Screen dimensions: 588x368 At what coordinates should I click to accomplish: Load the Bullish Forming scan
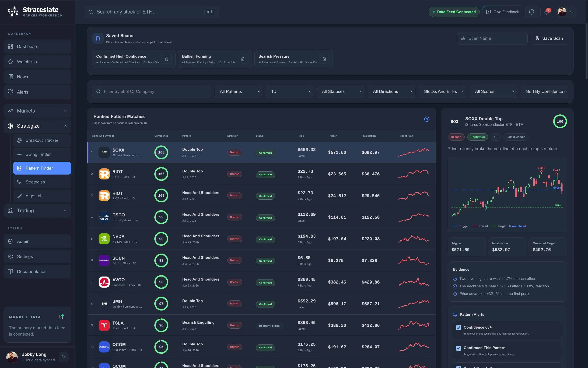pyautogui.click(x=208, y=59)
